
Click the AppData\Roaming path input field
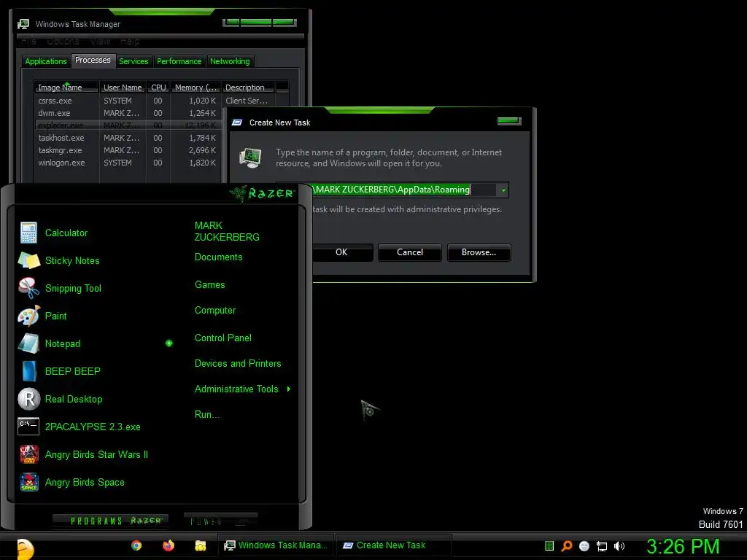(405, 190)
